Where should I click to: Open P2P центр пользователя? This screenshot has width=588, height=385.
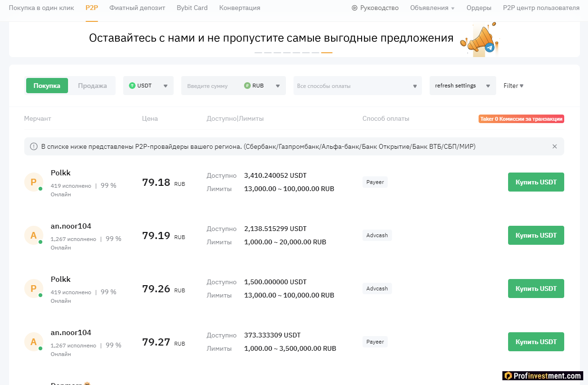click(541, 8)
